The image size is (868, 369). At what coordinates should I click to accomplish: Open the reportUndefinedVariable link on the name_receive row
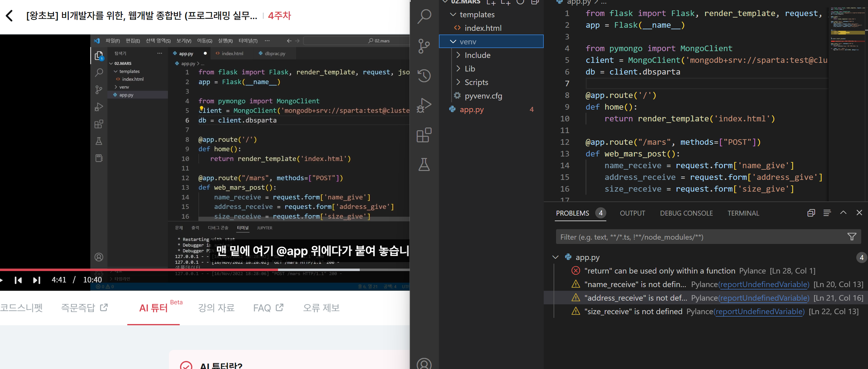763,285
